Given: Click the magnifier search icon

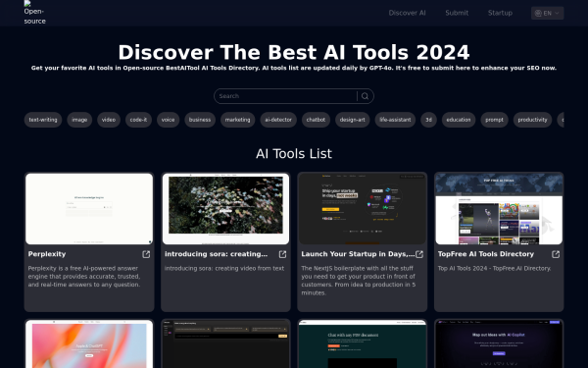Looking at the screenshot, I should point(365,96).
